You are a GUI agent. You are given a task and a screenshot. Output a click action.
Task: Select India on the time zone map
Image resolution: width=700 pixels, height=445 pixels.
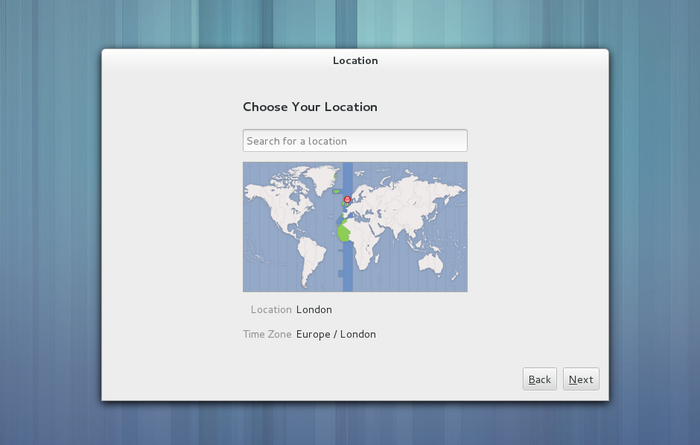click(403, 228)
